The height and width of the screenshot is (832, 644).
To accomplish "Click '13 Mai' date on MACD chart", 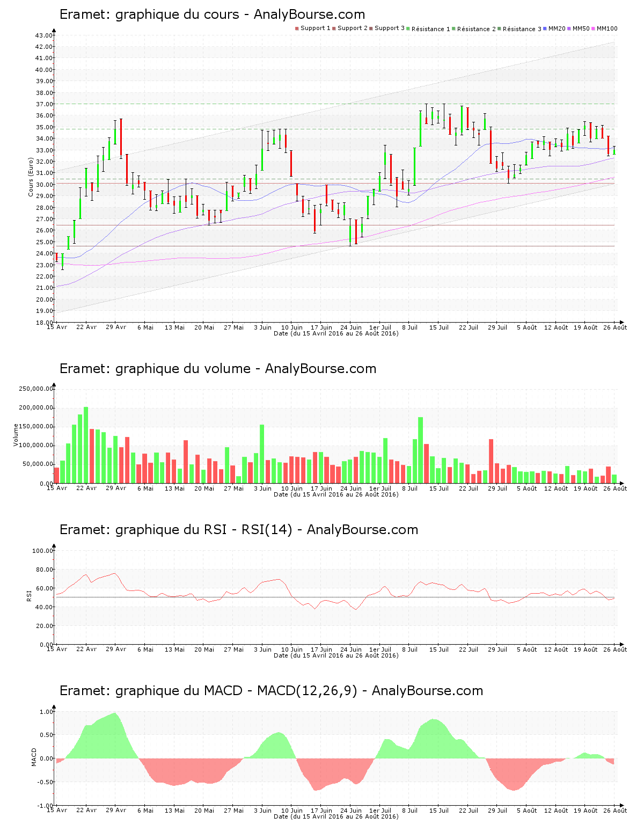I will point(174,810).
